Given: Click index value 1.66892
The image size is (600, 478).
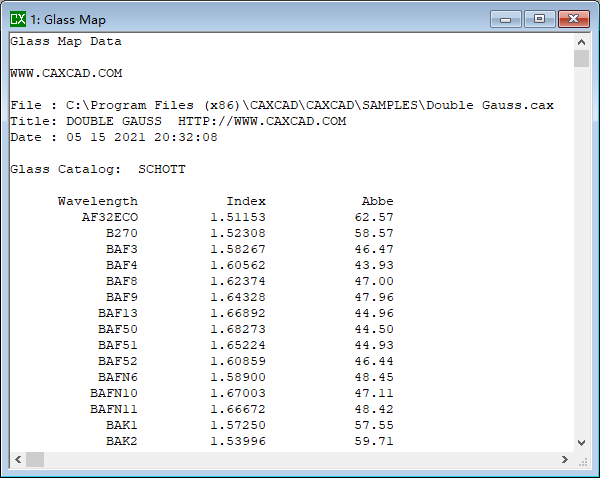Looking at the screenshot, I should 238,313.
